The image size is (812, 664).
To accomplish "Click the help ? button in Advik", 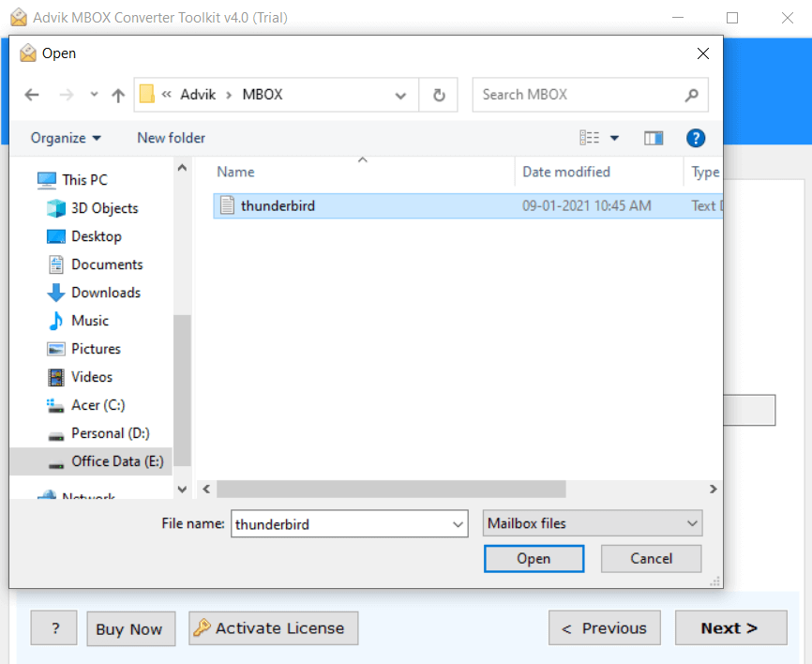I will (x=53, y=627).
